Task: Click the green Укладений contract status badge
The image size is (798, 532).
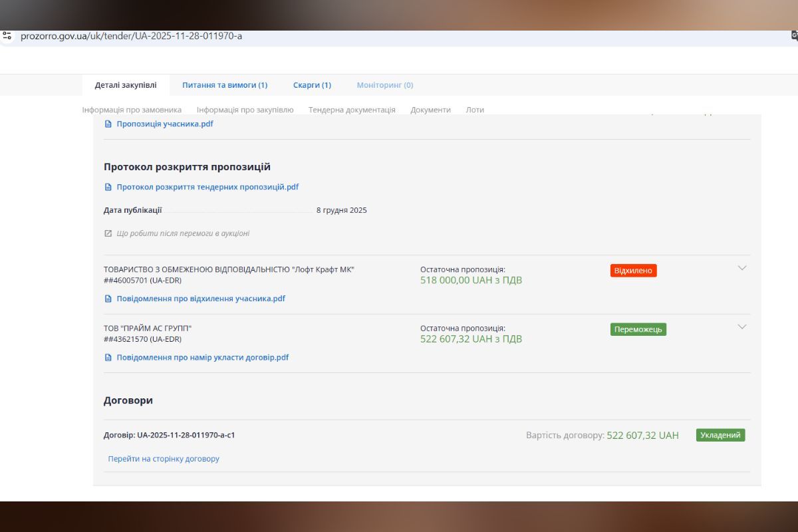Action: [x=720, y=435]
